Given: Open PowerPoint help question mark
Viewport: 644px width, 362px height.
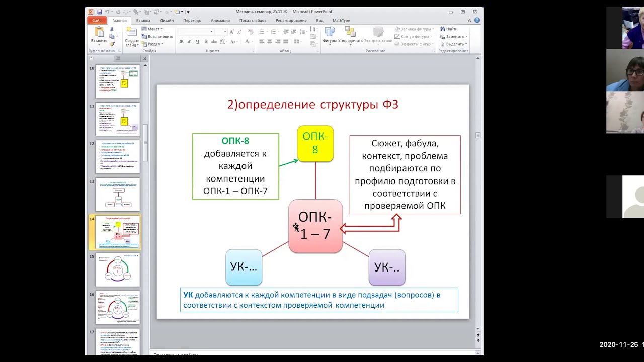Looking at the screenshot, I should 477,21.
